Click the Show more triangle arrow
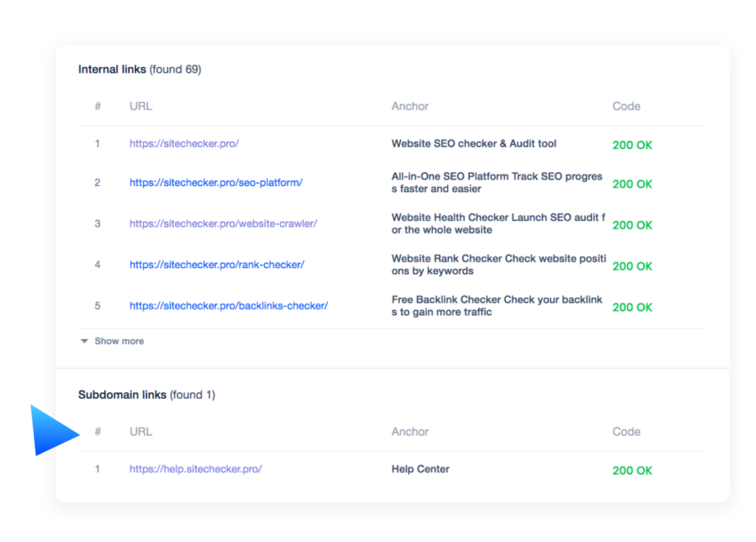The height and width of the screenshot is (542, 756). (x=84, y=341)
